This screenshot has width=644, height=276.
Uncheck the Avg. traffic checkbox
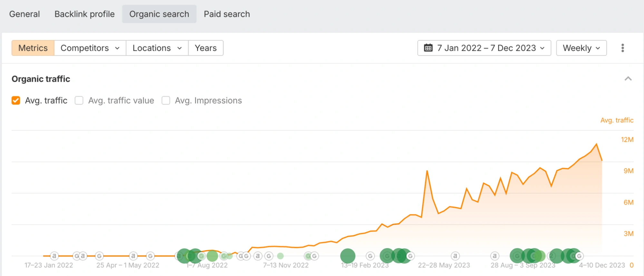coord(16,101)
